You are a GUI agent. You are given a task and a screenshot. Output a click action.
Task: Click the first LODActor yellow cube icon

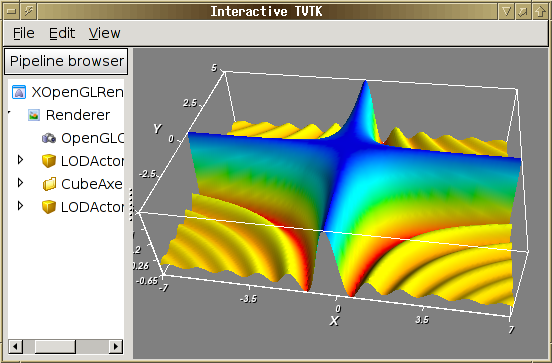[49, 161]
